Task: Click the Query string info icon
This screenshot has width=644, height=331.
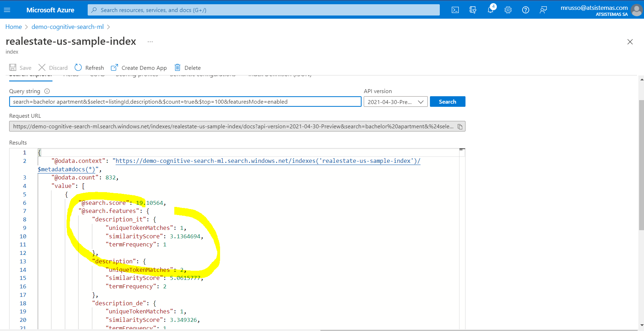Action: [47, 91]
